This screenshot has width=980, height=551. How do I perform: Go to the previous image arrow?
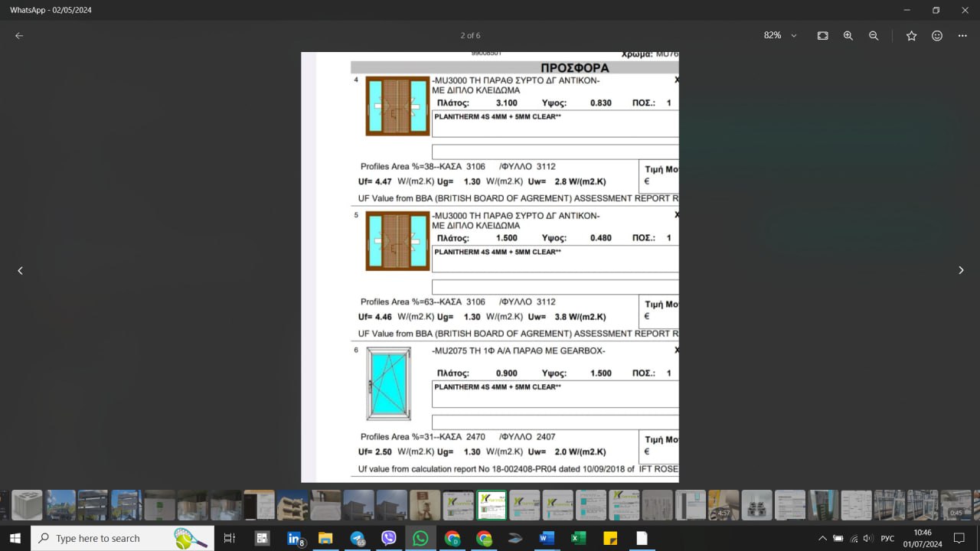[20, 270]
